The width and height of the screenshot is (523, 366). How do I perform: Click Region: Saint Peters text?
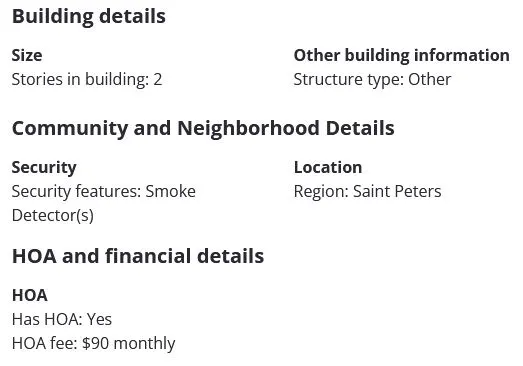tap(368, 192)
